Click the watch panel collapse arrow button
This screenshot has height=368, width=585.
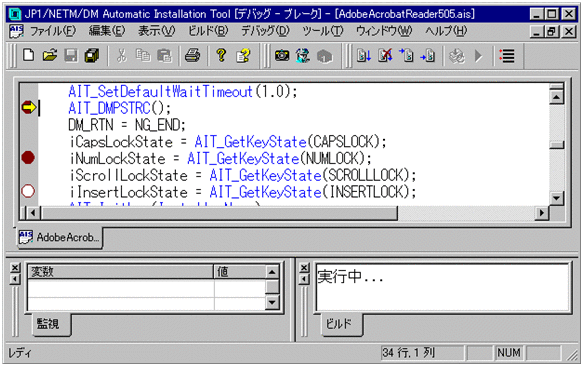15,279
